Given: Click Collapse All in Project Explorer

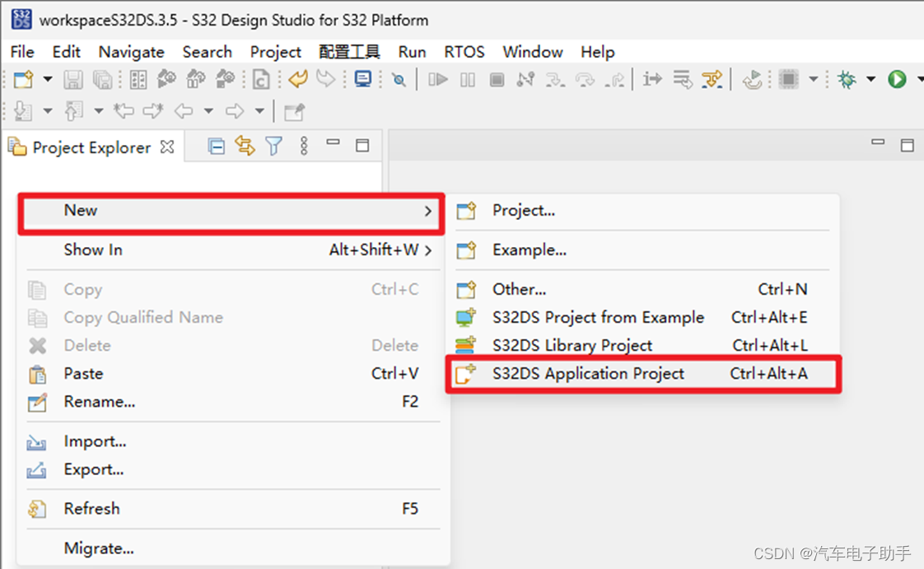Looking at the screenshot, I should coord(217,146).
